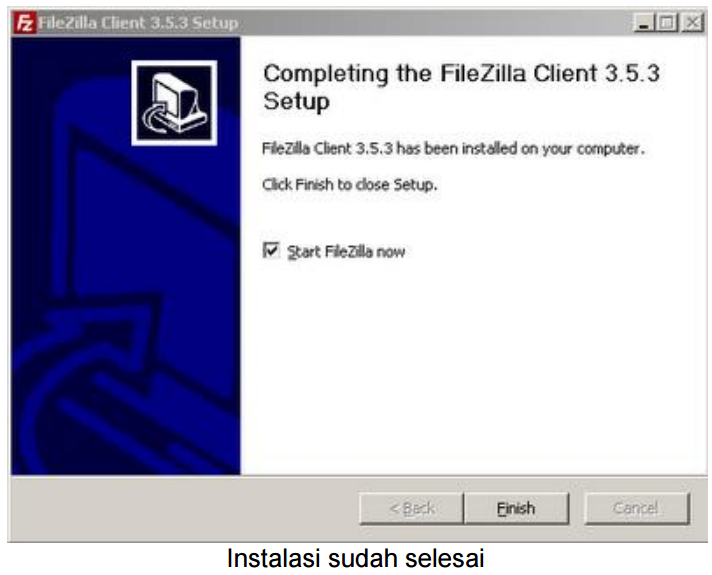Click the FileZilla Fz logo in title bar
Image resolution: width=712 pixels, height=575 pixels.
tap(24, 22)
